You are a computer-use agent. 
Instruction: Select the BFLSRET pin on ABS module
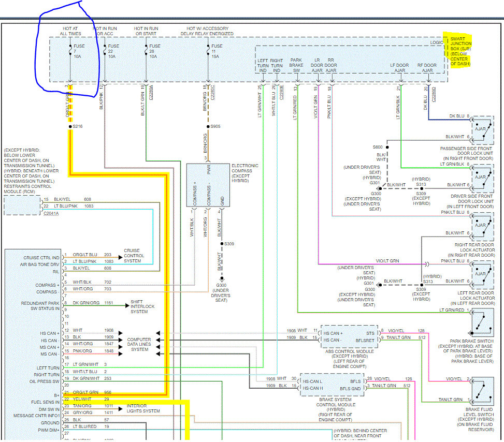click(365, 341)
